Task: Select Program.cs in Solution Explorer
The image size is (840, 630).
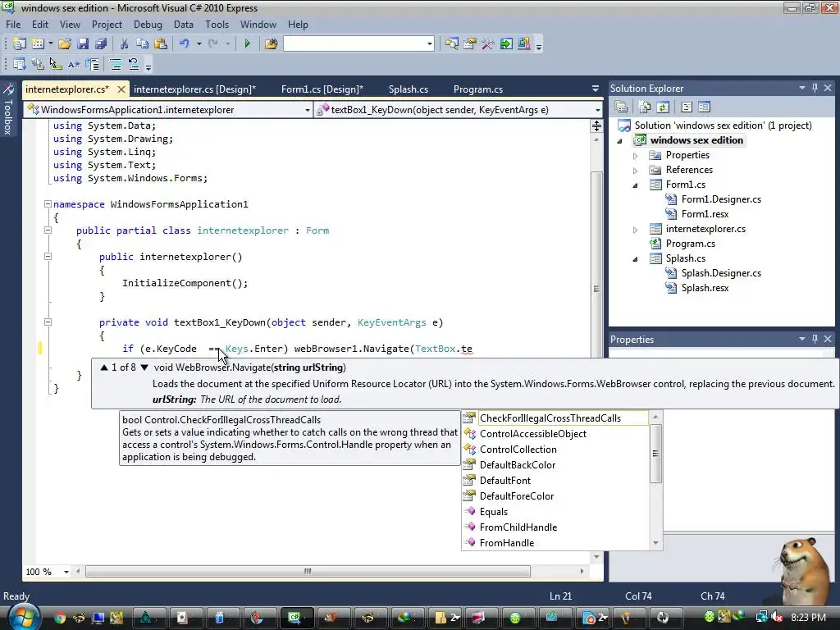Action: [690, 244]
